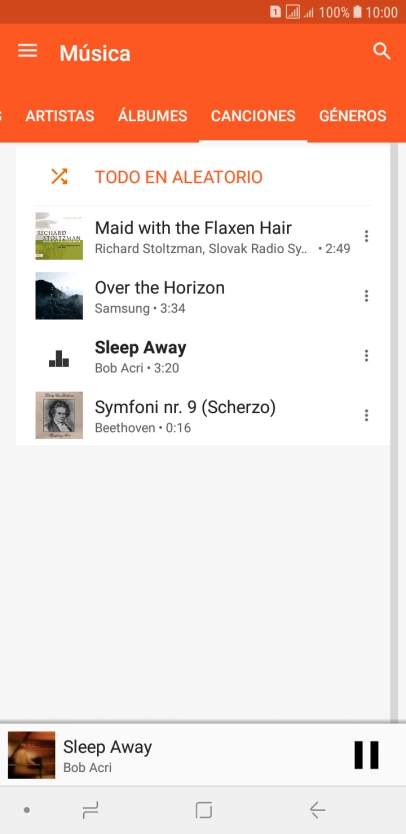Tap the home button in navigation bar
This screenshot has height=834, width=406.
pyautogui.click(x=204, y=810)
